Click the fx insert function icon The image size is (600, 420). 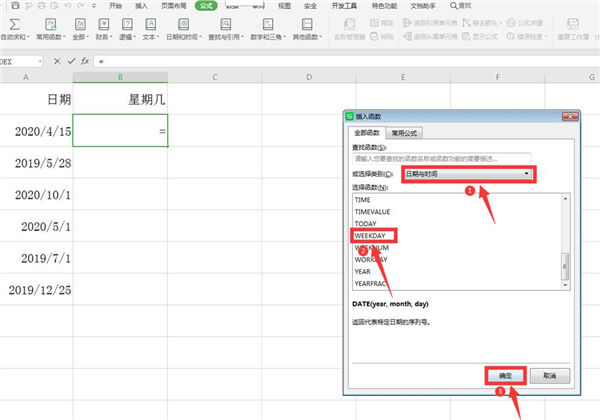click(85, 62)
